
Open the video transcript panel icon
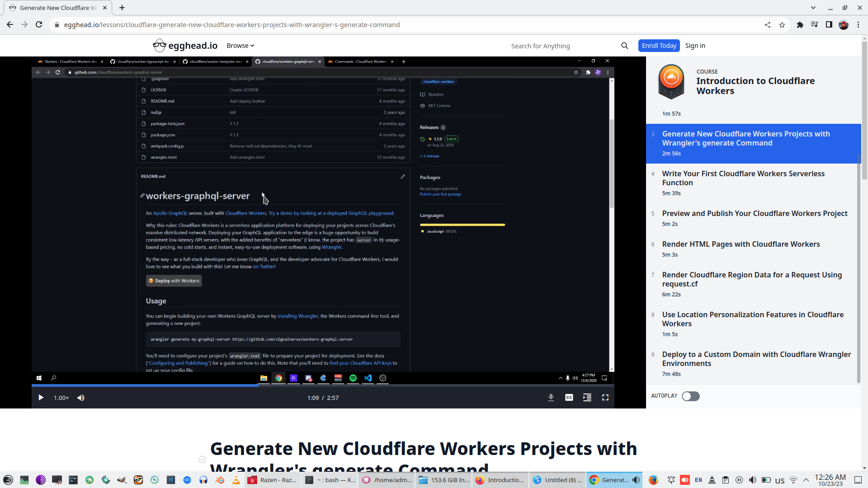click(x=587, y=398)
